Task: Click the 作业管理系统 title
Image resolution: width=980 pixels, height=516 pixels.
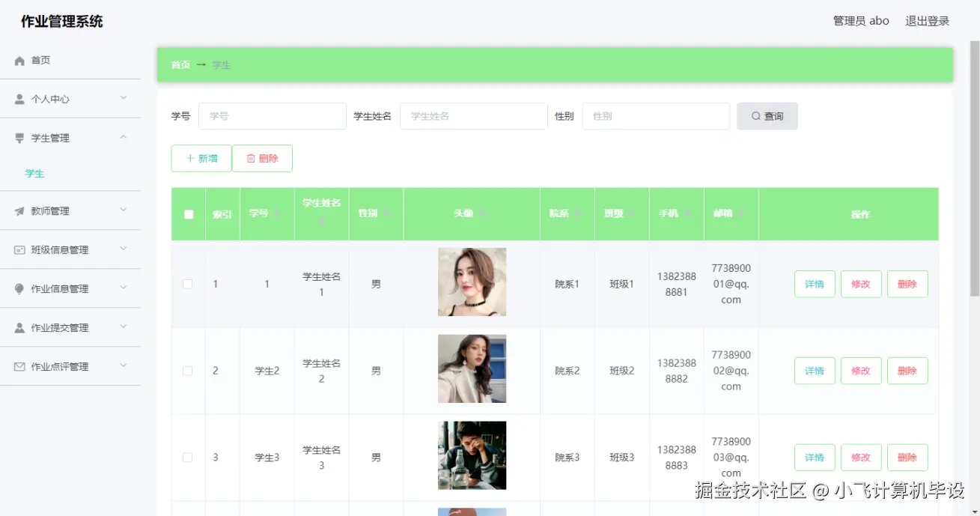Action: coord(62,22)
